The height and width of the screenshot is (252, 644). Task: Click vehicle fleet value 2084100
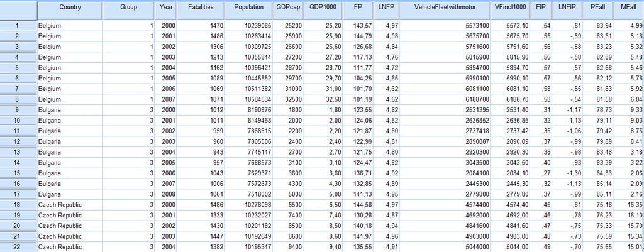[x=445, y=173]
